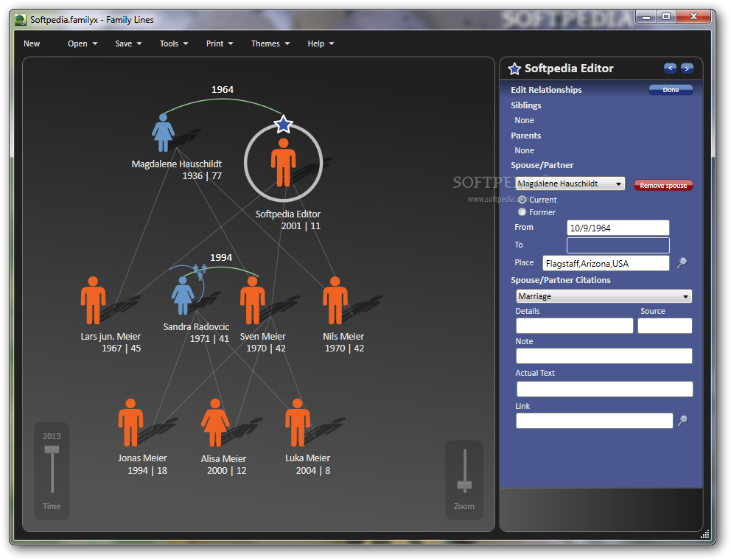Open the Themes menu
The width and height of the screenshot is (731, 560).
click(x=265, y=43)
